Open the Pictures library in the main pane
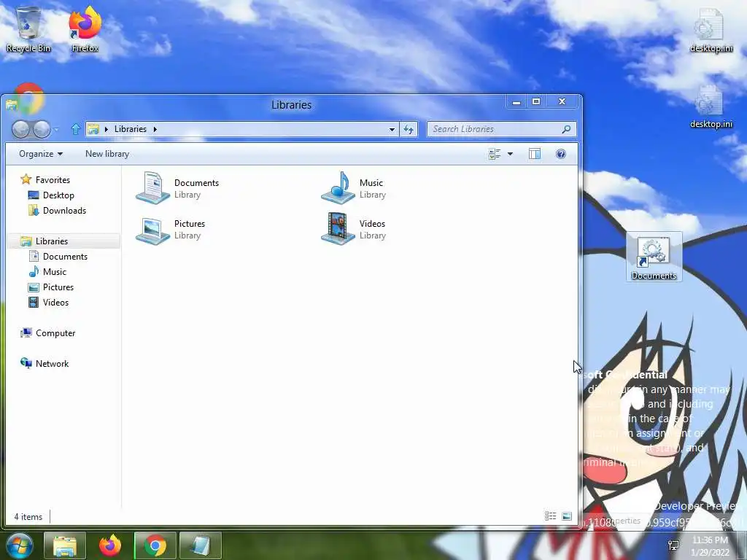 tap(171, 229)
